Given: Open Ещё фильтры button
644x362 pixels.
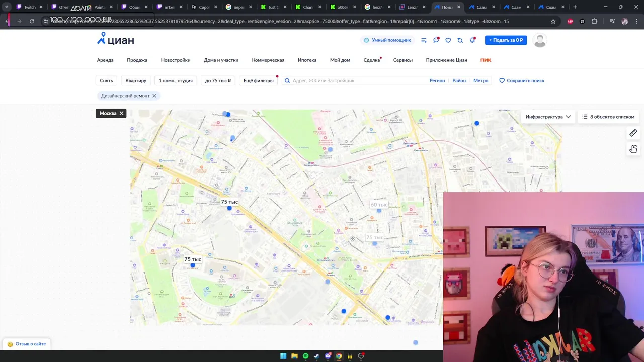Looking at the screenshot, I should [x=259, y=80].
